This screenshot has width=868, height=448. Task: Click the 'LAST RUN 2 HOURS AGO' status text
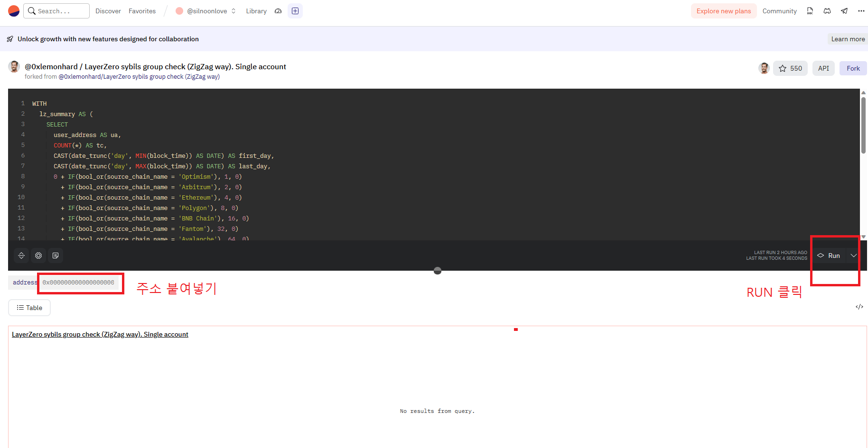click(780, 253)
